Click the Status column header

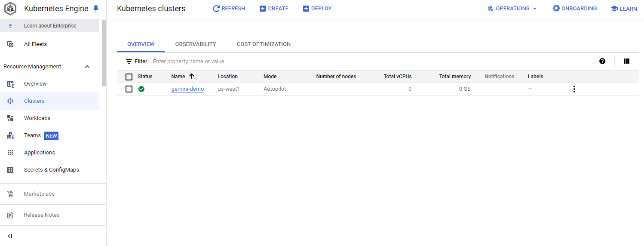pos(145,77)
